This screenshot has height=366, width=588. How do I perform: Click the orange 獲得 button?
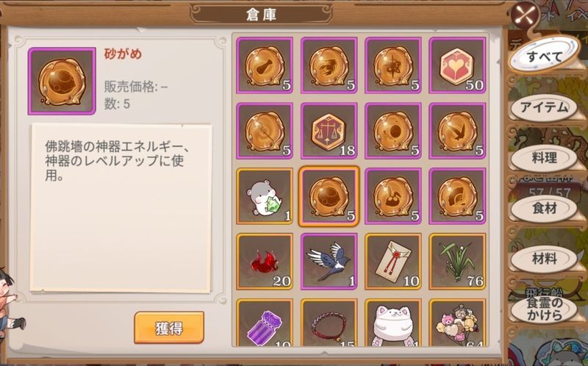tap(169, 328)
